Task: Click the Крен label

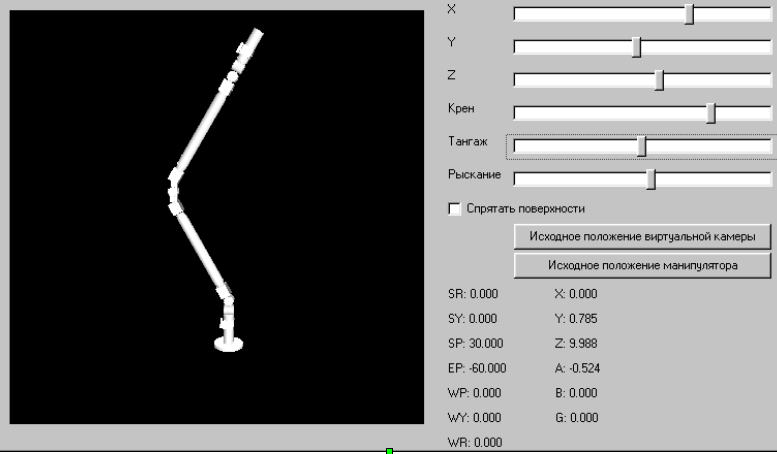Action: (x=461, y=108)
